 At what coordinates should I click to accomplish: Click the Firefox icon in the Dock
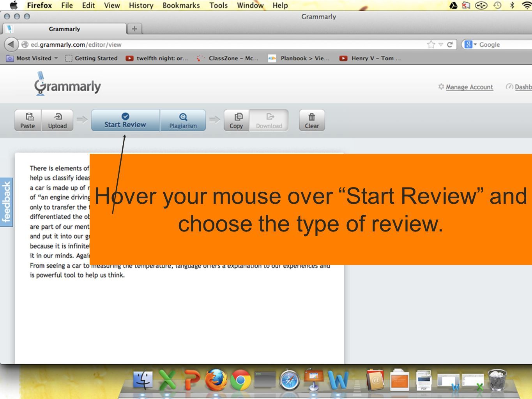click(x=216, y=380)
